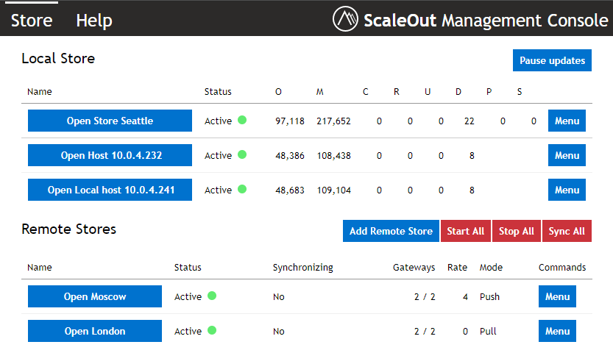The height and width of the screenshot is (364, 613).
Task: Click the M column header
Action: pyautogui.click(x=320, y=92)
